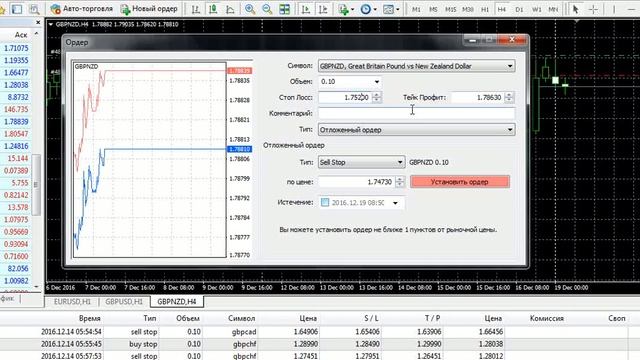Click the Стоп Лосс input field
Screen dimensions: 640x360
pyautogui.click(x=345, y=98)
